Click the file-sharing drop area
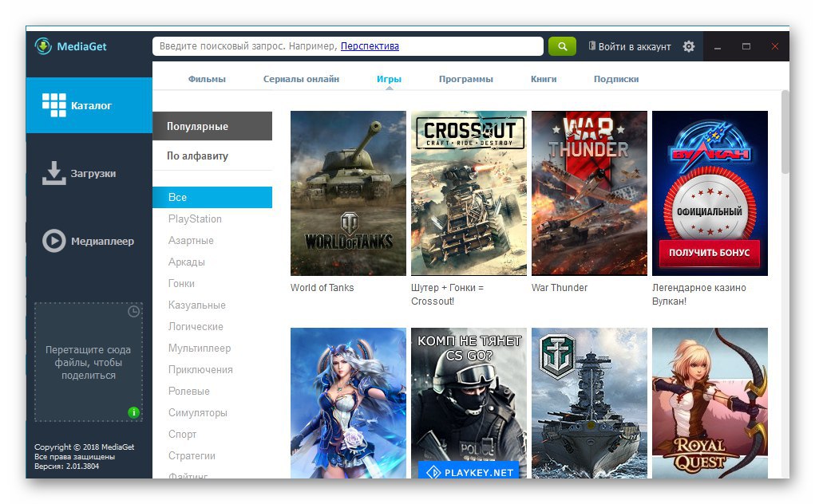 (89, 362)
